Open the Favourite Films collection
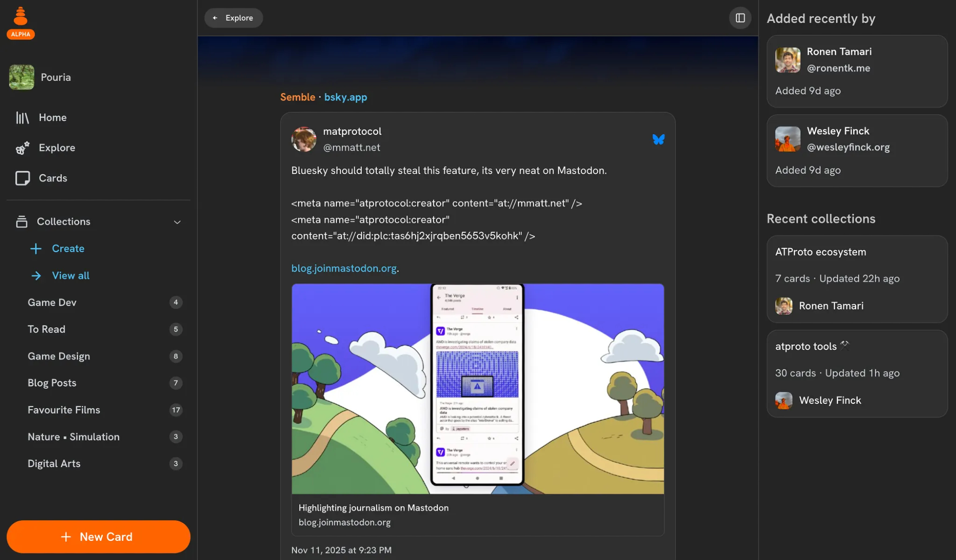Image resolution: width=956 pixels, height=560 pixels. click(64, 410)
